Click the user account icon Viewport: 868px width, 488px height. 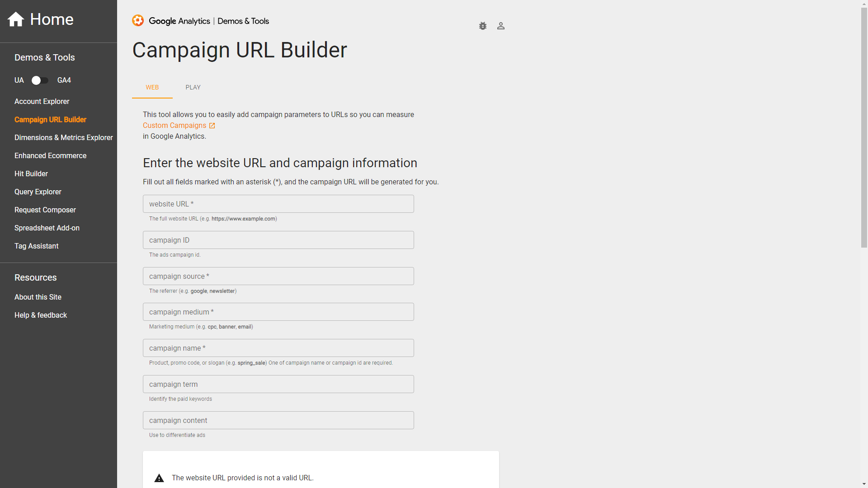(x=501, y=26)
